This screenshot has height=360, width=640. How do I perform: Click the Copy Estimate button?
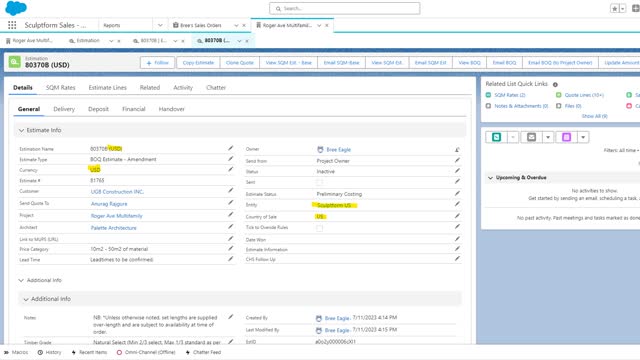click(x=198, y=63)
